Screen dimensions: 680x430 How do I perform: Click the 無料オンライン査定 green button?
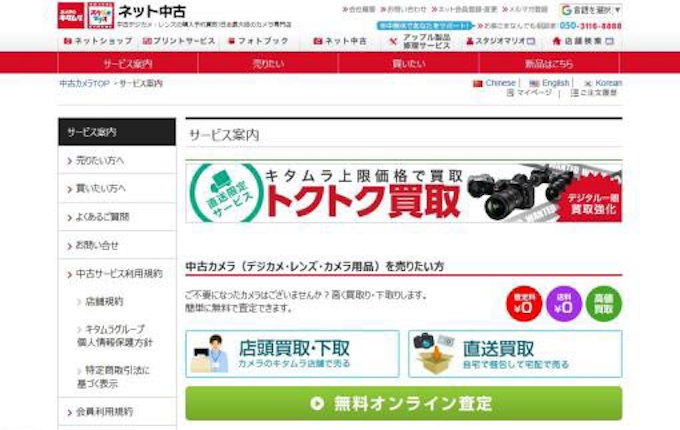click(x=403, y=404)
